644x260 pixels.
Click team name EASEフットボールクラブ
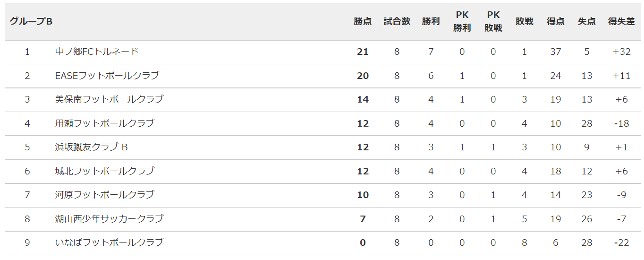(x=107, y=76)
